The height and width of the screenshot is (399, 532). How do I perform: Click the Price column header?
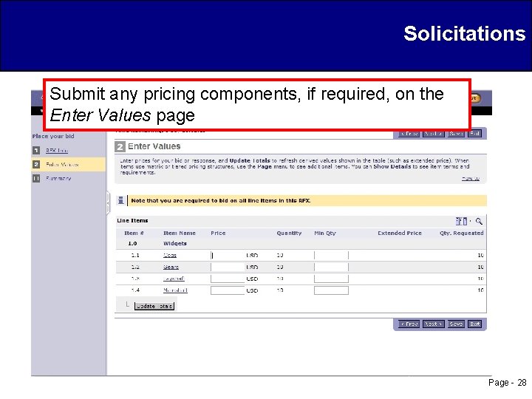tap(218, 233)
